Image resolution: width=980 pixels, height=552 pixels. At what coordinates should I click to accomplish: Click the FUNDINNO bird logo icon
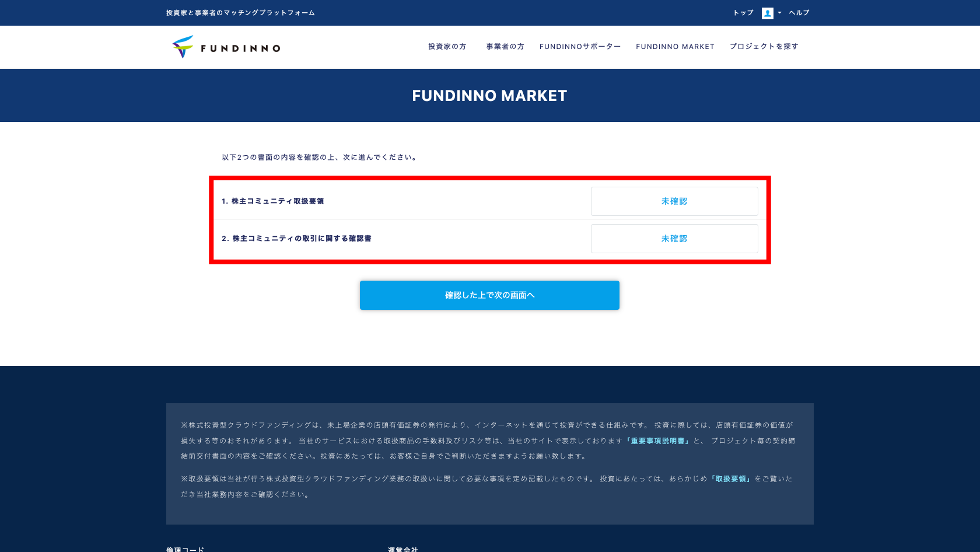coord(183,47)
